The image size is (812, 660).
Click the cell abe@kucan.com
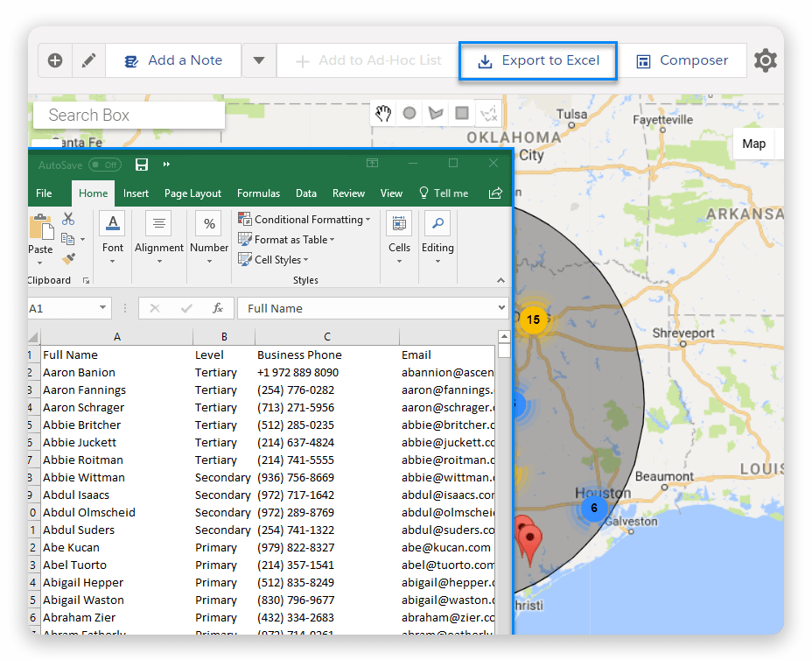447,548
